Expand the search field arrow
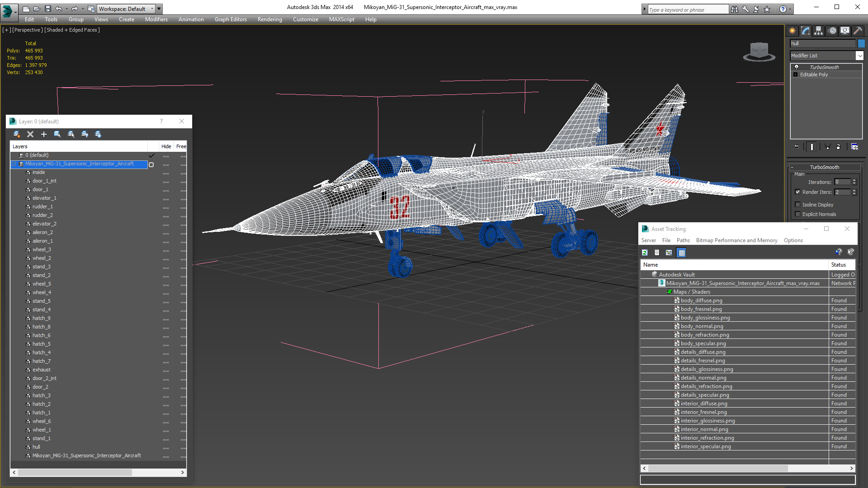 645,9
